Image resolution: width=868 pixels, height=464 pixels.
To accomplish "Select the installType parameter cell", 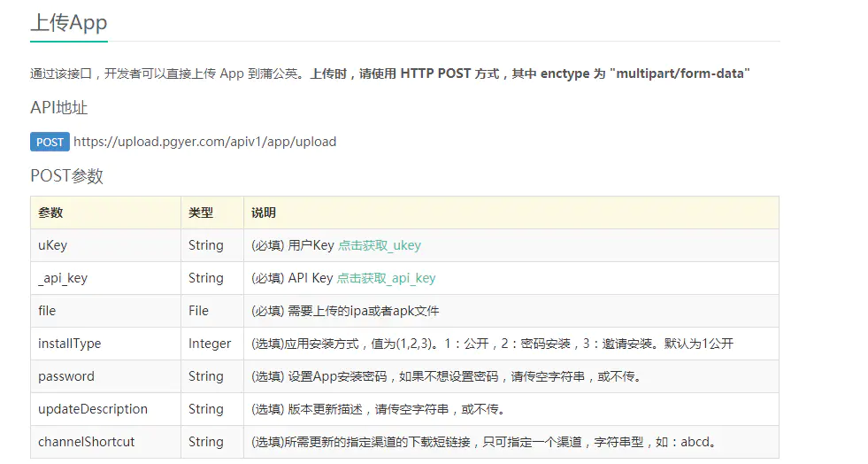I will [x=105, y=344].
